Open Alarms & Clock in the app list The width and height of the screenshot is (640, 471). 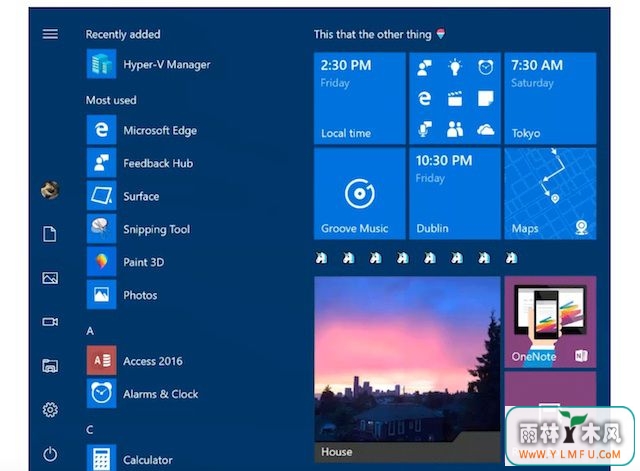pyautogui.click(x=143, y=394)
